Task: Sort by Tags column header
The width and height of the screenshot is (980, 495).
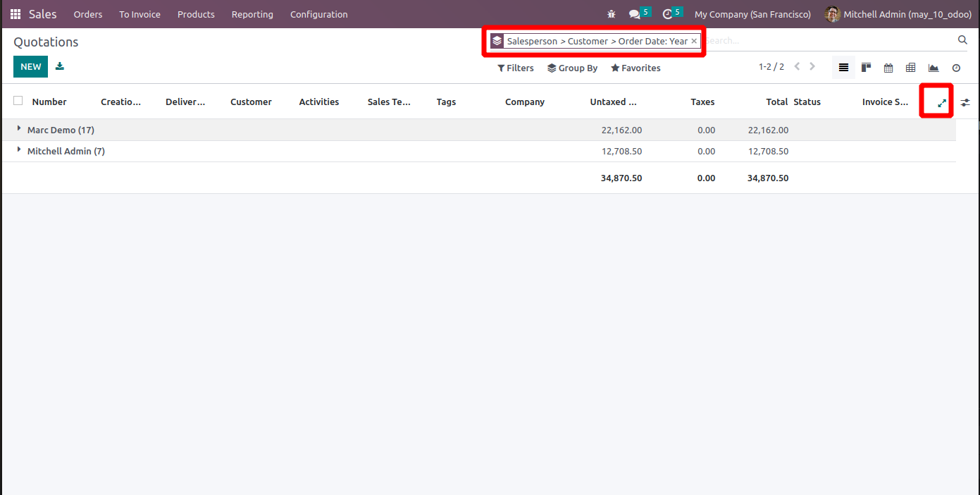Action: pos(446,102)
